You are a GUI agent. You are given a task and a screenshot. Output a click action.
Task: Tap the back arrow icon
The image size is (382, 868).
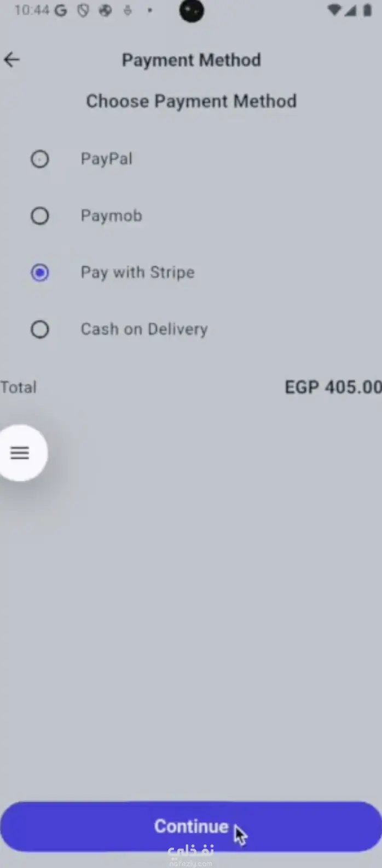[x=12, y=59]
